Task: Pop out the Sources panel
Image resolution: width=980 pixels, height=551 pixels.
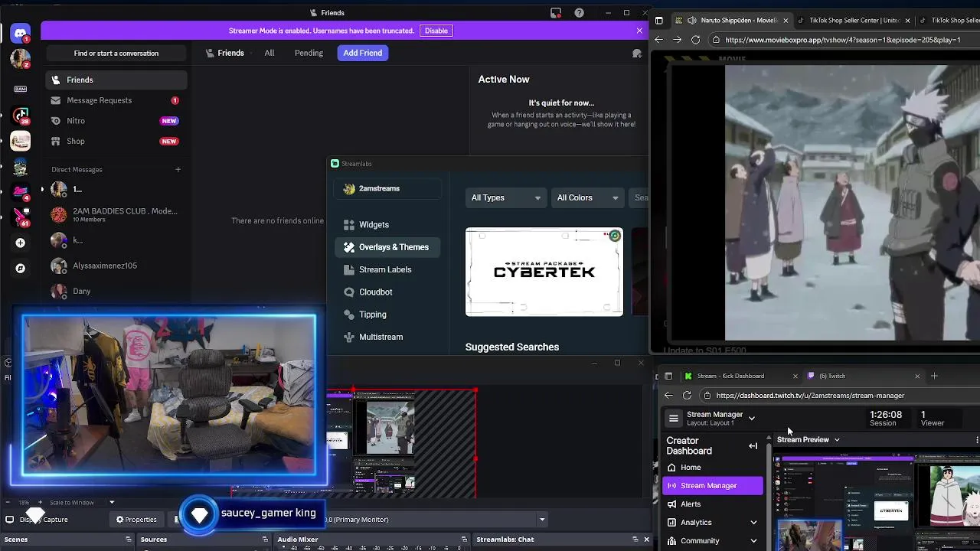Action: 266,540
